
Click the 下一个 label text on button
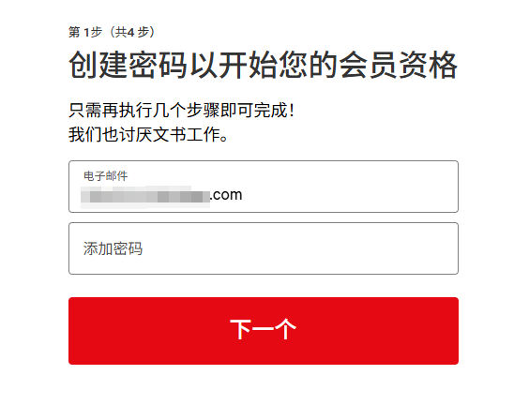264,329
